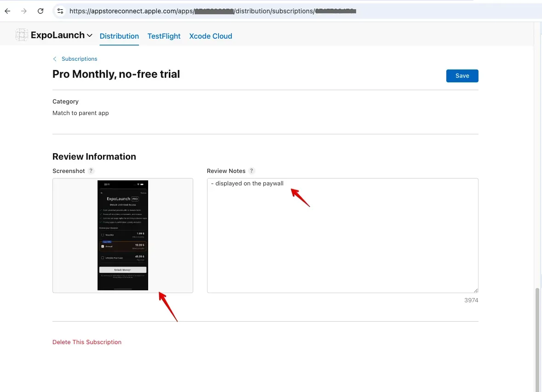Image resolution: width=542 pixels, height=392 pixels.
Task: Expand the ExpoLaunch app switcher dropdown
Action: 90,35
